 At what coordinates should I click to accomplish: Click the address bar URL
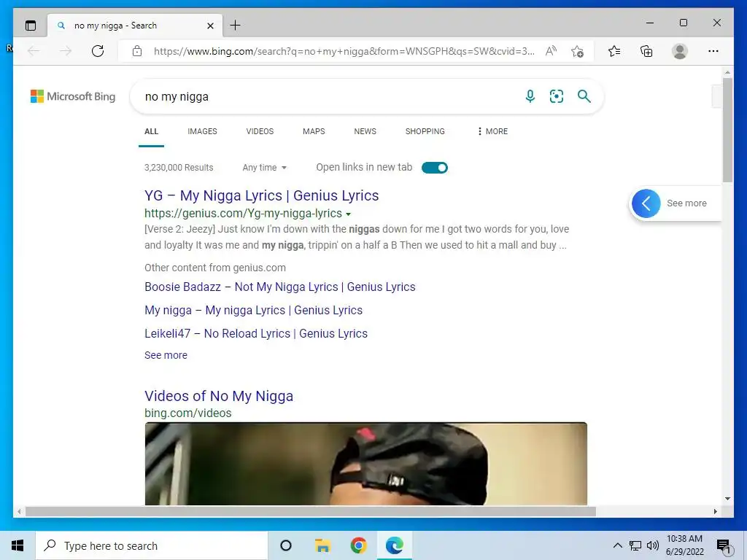pos(344,52)
